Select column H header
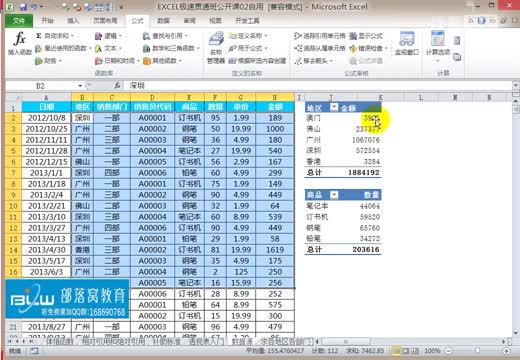The width and height of the screenshot is (520, 360). point(274,97)
